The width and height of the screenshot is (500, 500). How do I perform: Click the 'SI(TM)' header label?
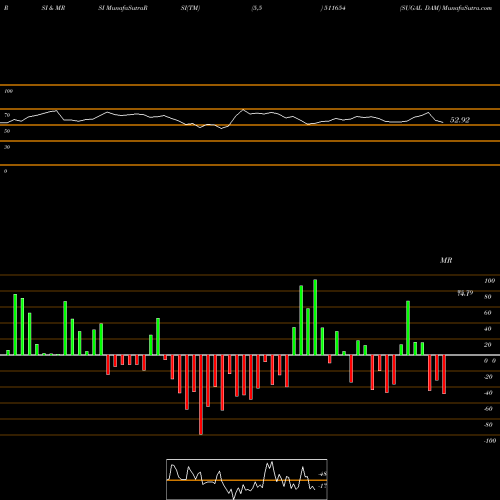[x=190, y=8]
